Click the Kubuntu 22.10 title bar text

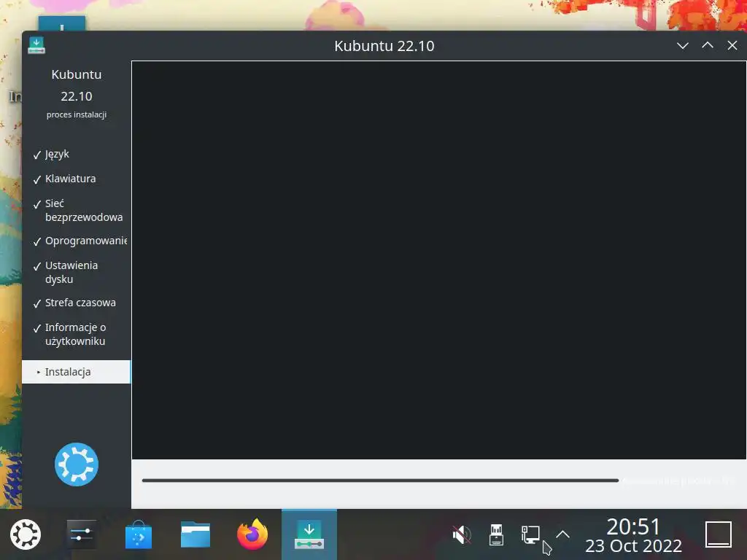(384, 46)
